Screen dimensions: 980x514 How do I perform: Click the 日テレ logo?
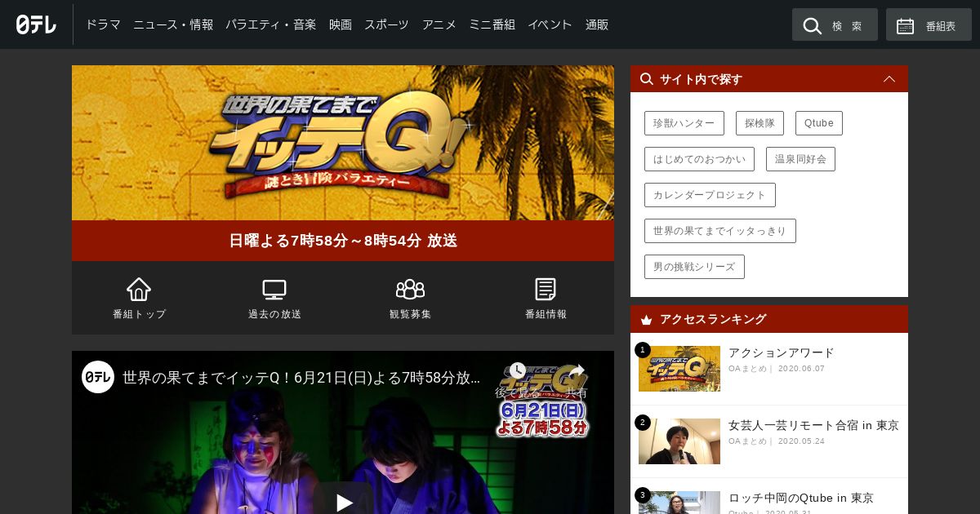(36, 24)
